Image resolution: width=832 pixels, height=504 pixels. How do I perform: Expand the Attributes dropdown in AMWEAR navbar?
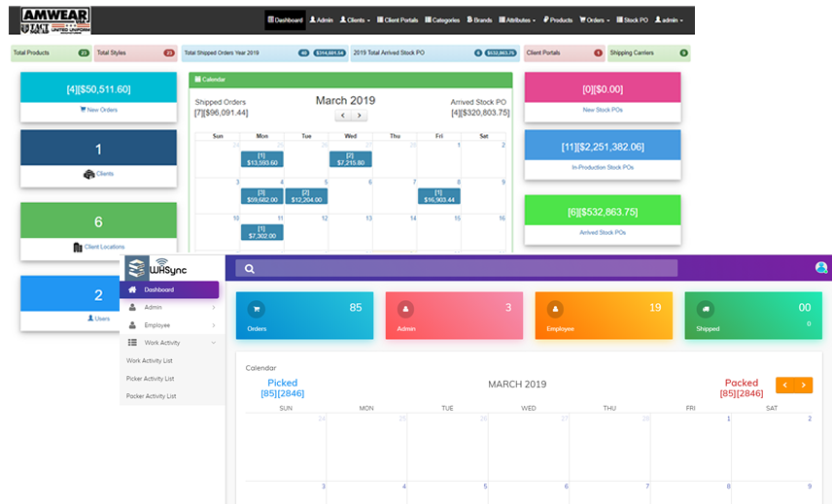click(x=517, y=20)
